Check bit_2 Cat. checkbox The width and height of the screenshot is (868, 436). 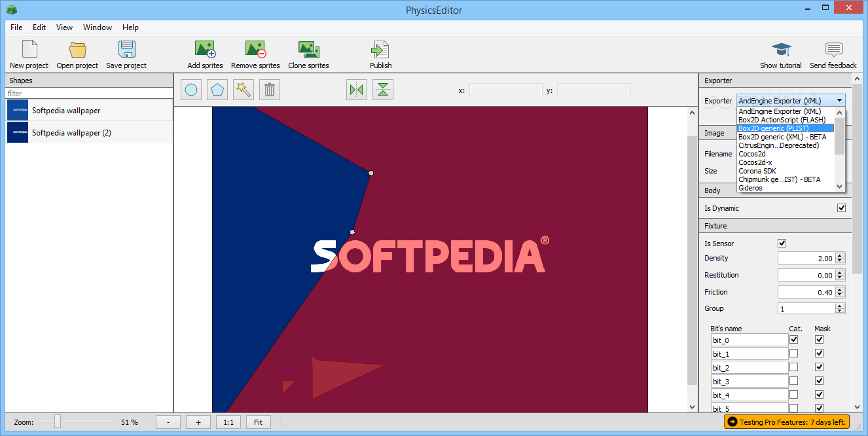tap(794, 367)
